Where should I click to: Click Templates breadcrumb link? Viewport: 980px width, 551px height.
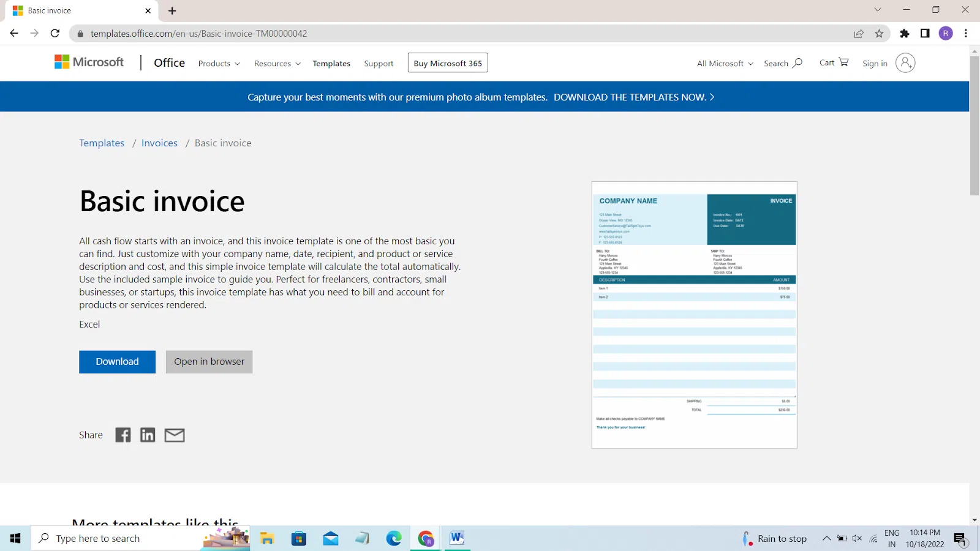(x=102, y=143)
